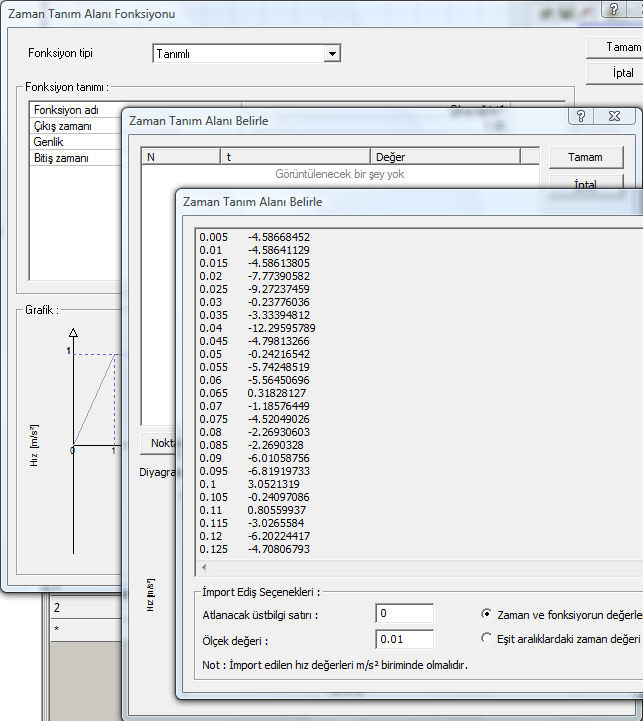Image resolution: width=643 pixels, height=721 pixels.
Task: Click the İptal button in the main dialog
Action: tap(616, 73)
